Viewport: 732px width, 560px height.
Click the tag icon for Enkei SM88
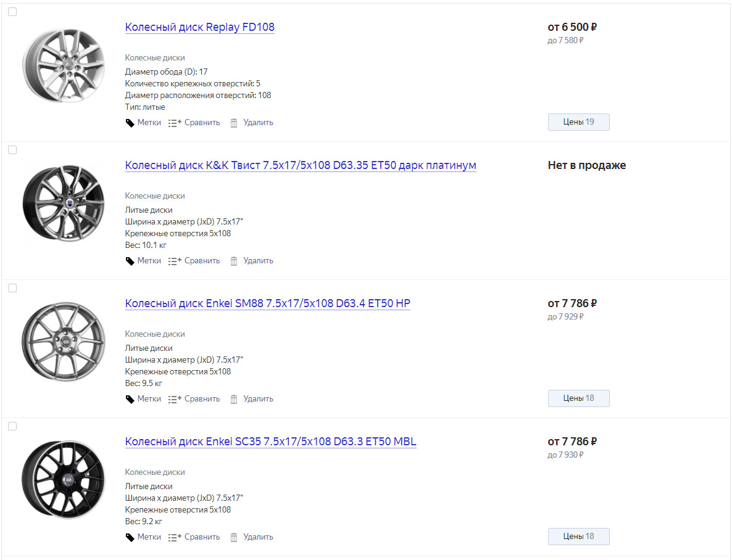tap(130, 399)
